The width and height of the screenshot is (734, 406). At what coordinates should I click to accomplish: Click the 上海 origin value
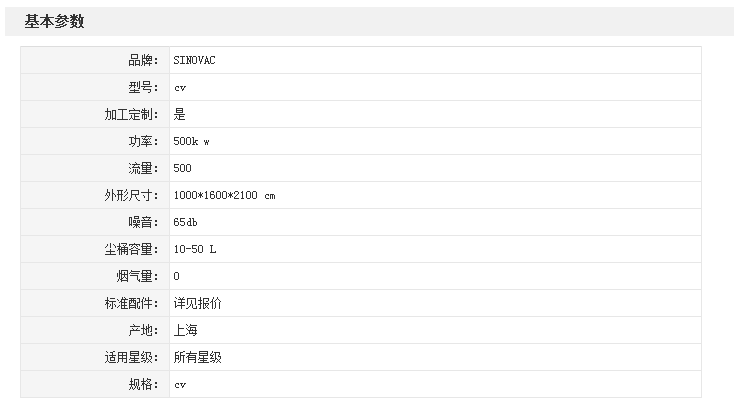(185, 330)
